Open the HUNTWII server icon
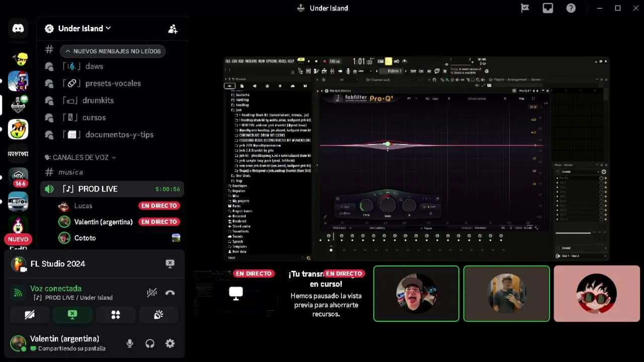 (18, 154)
